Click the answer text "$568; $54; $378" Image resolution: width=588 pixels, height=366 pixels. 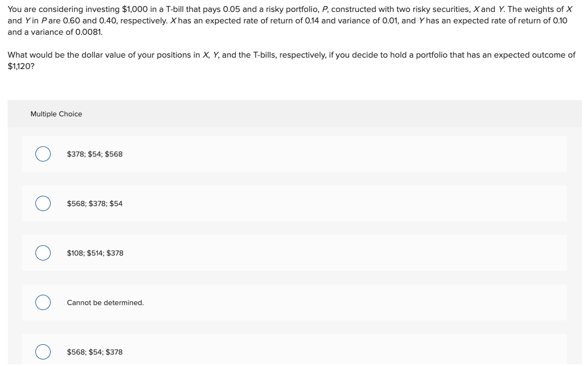tap(95, 352)
